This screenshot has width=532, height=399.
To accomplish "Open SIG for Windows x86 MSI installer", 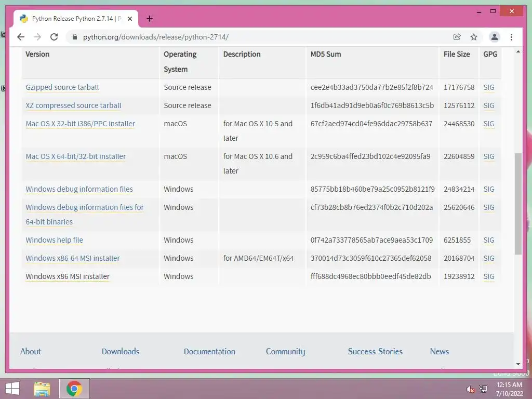I will click(488, 276).
